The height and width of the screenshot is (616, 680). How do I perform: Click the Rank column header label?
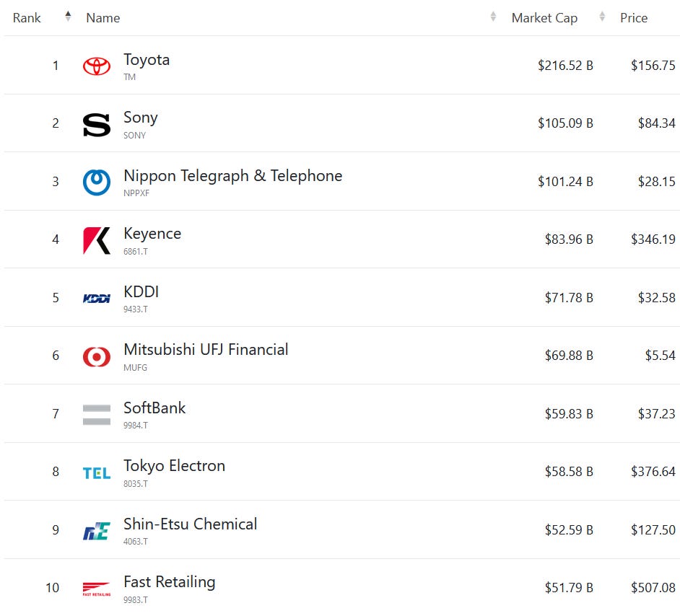[27, 18]
